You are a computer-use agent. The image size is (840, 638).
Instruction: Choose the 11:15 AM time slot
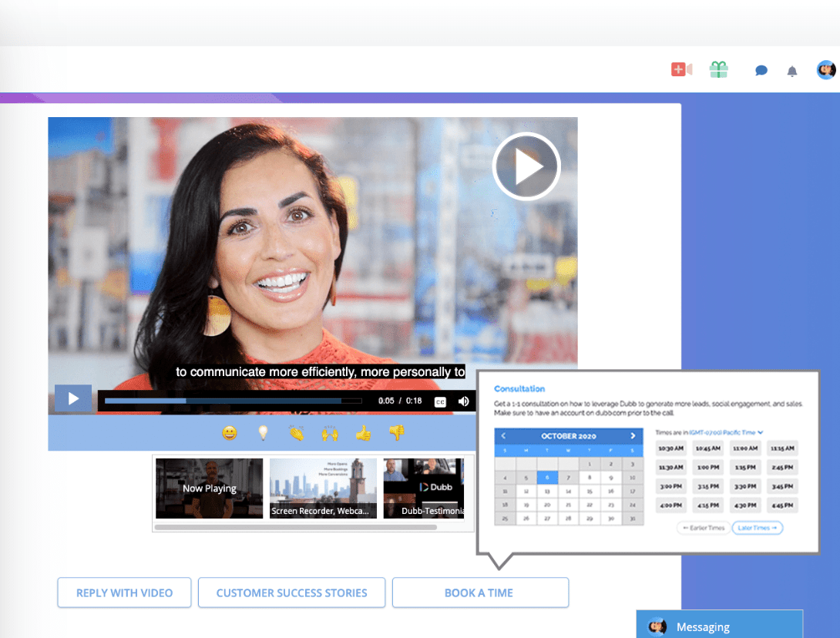(x=782, y=448)
